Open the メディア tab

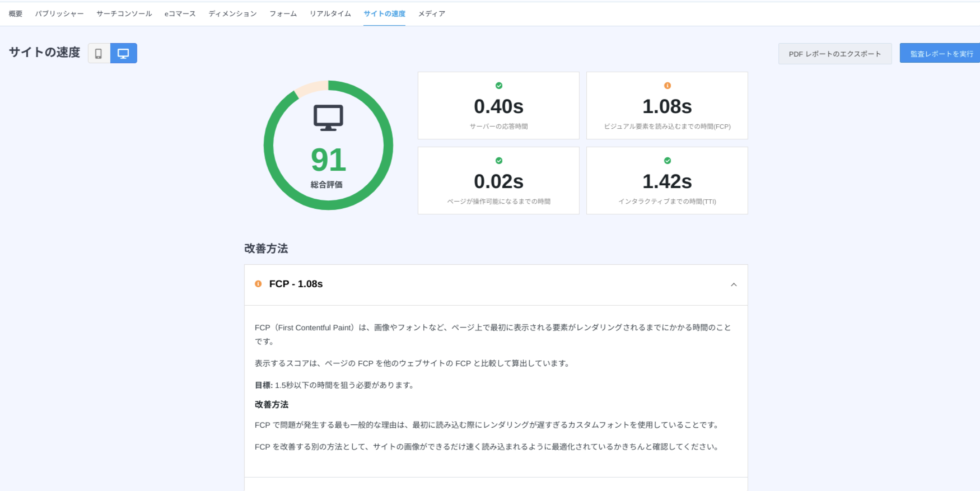[432, 13]
